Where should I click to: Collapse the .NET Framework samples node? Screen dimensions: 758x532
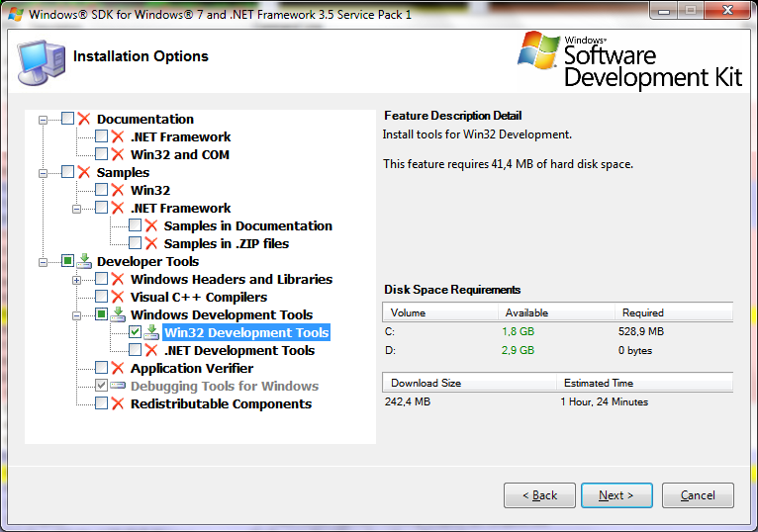tap(76, 209)
